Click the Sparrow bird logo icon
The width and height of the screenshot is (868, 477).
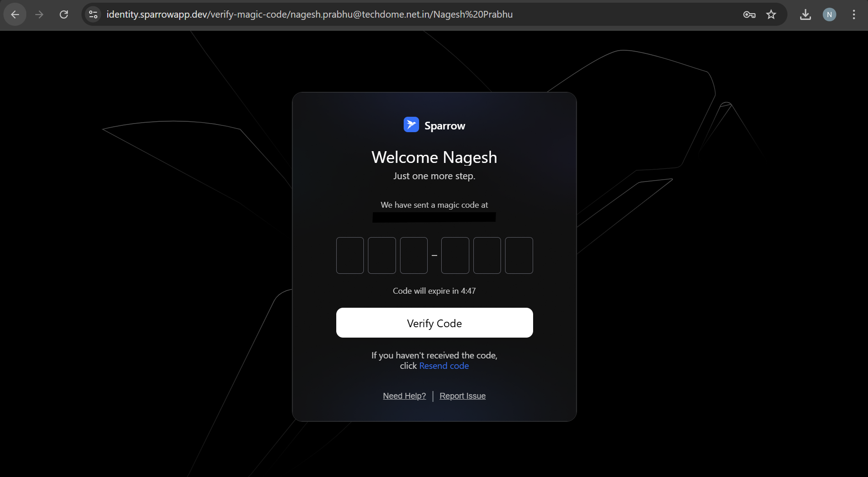[x=411, y=124]
